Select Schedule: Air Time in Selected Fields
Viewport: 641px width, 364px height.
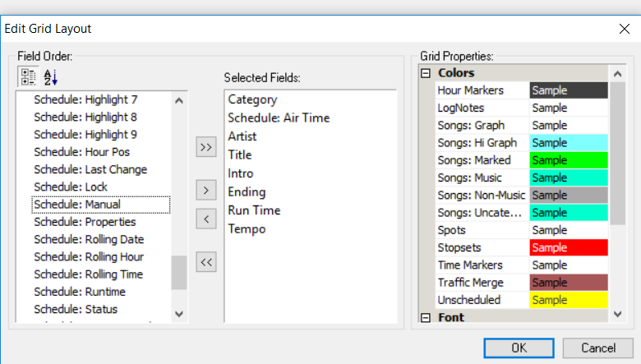click(x=279, y=118)
